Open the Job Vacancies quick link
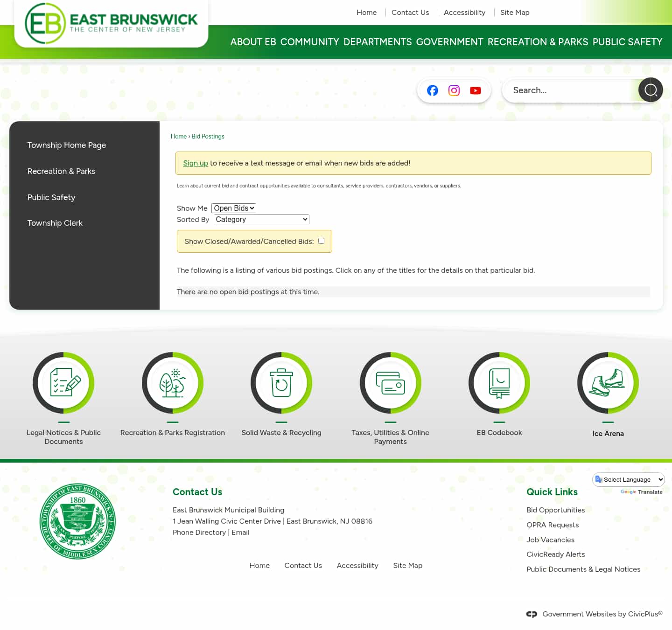The image size is (672, 630). click(x=551, y=540)
